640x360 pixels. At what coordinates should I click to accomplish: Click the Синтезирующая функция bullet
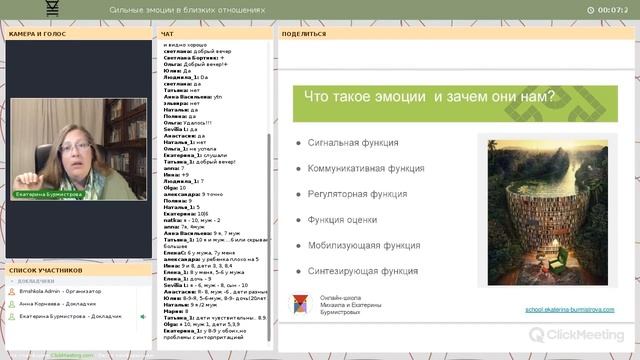[x=362, y=271]
